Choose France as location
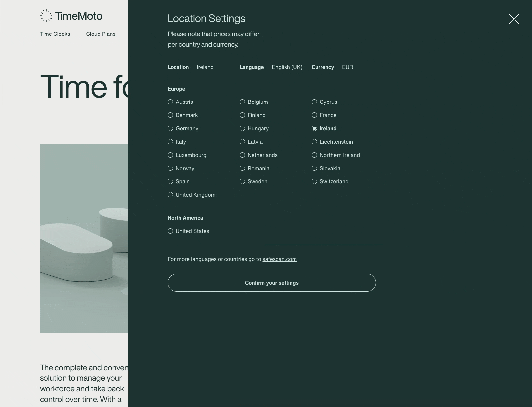The image size is (532, 407). coord(315,115)
